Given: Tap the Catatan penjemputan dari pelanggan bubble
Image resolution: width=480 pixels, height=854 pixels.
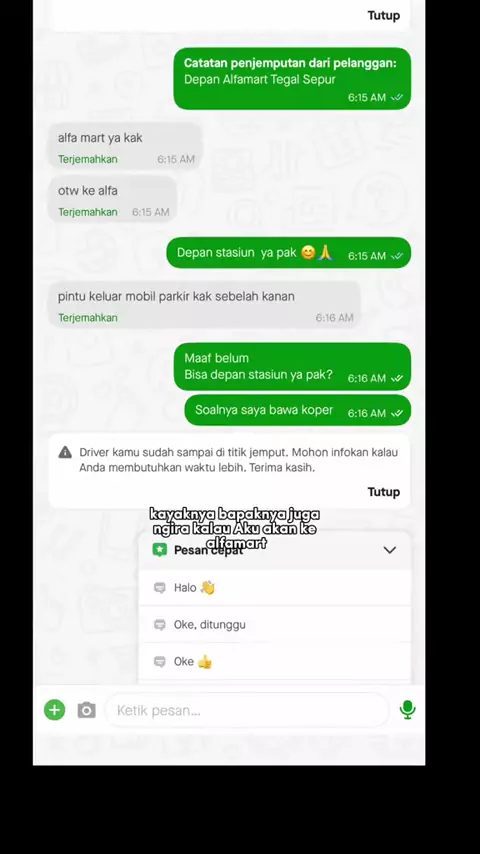Looking at the screenshot, I should [x=292, y=78].
